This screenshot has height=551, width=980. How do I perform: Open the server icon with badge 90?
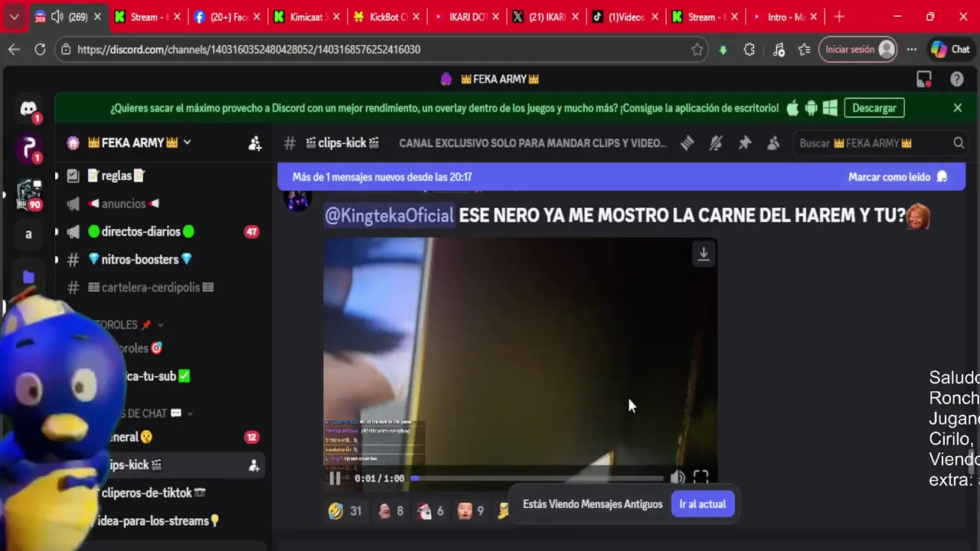coord(28,193)
